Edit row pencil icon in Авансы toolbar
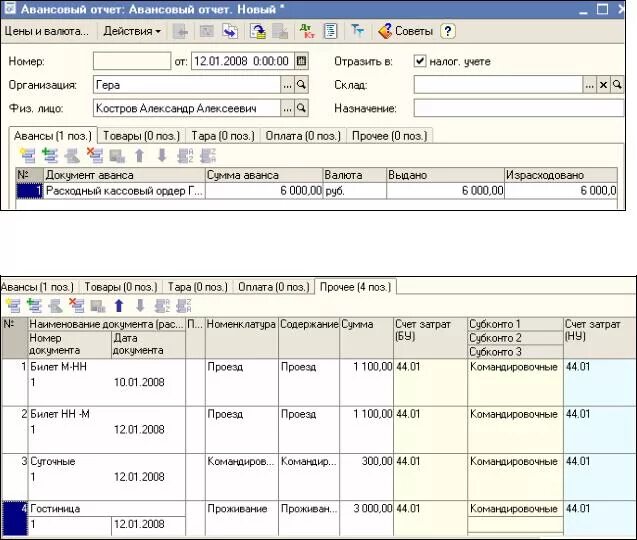637x540 pixels. pos(72,155)
